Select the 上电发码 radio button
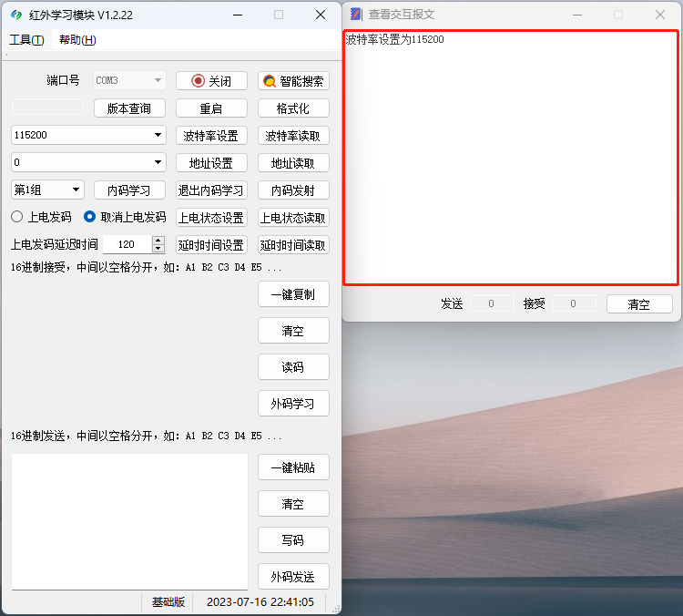Viewport: 683px width, 616px height. [17, 217]
